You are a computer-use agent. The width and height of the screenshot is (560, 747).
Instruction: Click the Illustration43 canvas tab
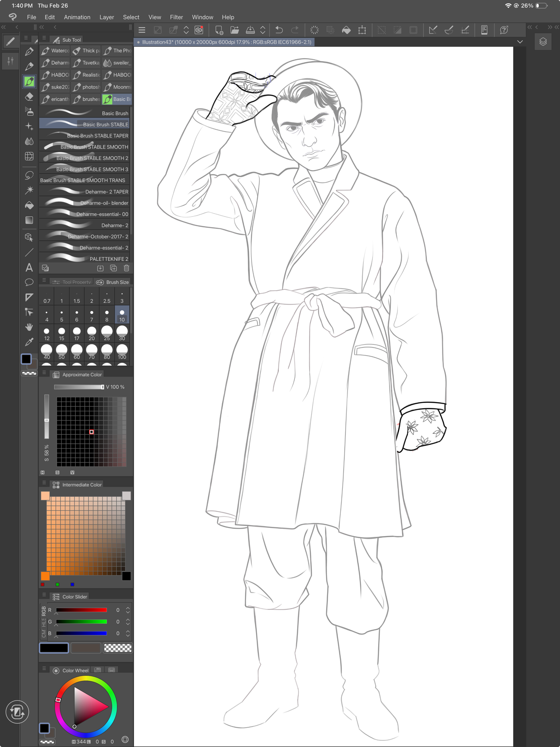(x=224, y=42)
